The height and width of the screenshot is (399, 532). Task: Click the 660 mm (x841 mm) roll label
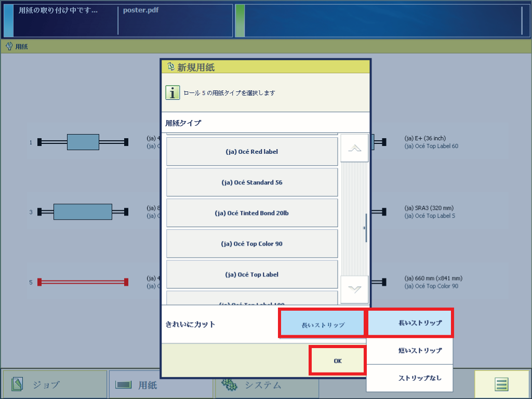click(x=433, y=278)
